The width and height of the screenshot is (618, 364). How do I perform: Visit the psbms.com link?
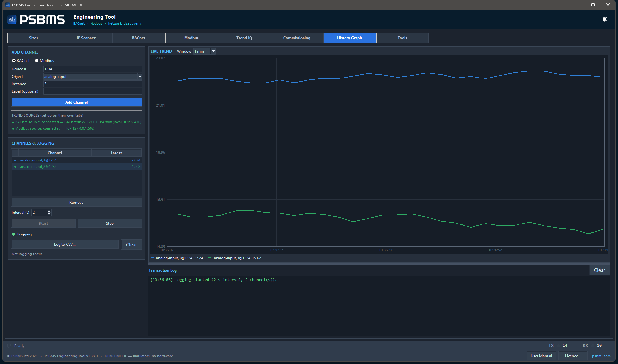pos(601,356)
